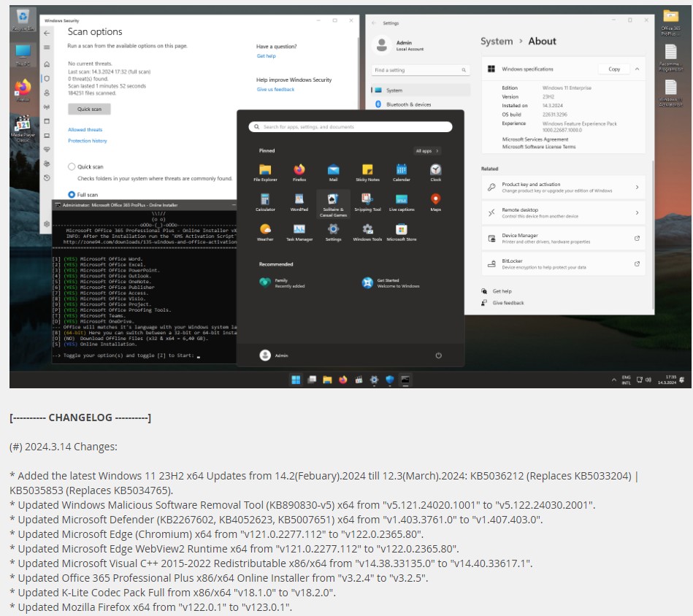Expand Product key and activation
This screenshot has height=616, width=693.
click(x=562, y=188)
